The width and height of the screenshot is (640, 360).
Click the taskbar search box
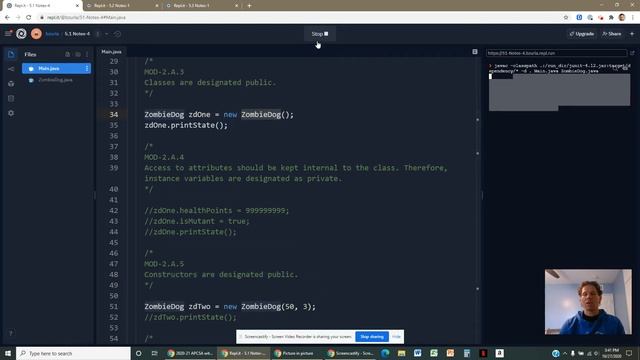point(73,353)
